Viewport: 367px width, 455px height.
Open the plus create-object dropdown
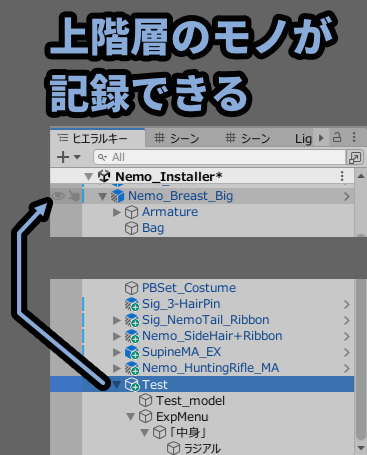click(68, 157)
